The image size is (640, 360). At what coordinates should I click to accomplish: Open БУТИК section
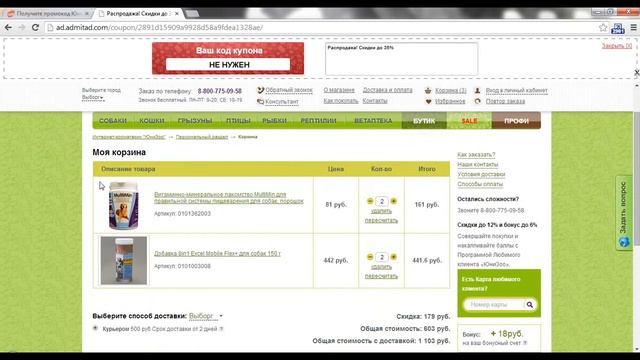coord(424,121)
